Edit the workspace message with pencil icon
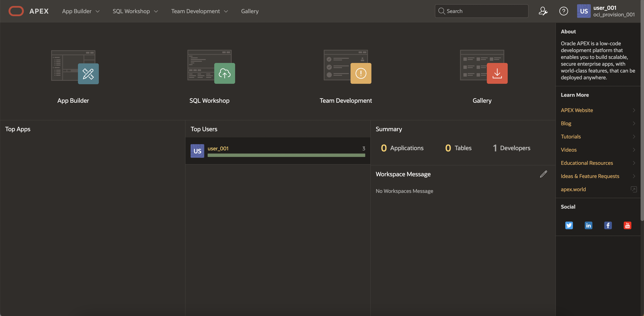 click(x=543, y=174)
